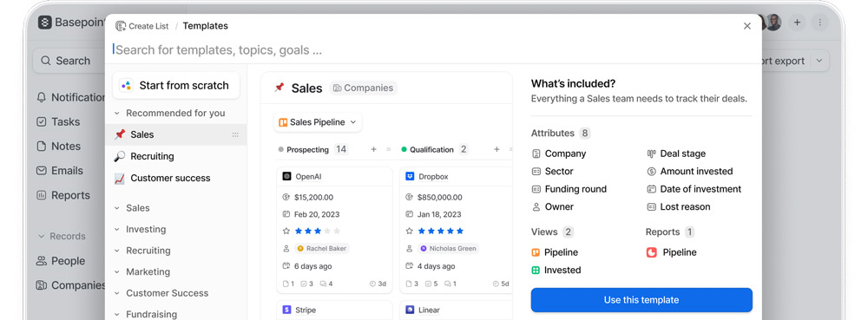
Task: Open Emails in the sidebar
Action: coord(60,171)
